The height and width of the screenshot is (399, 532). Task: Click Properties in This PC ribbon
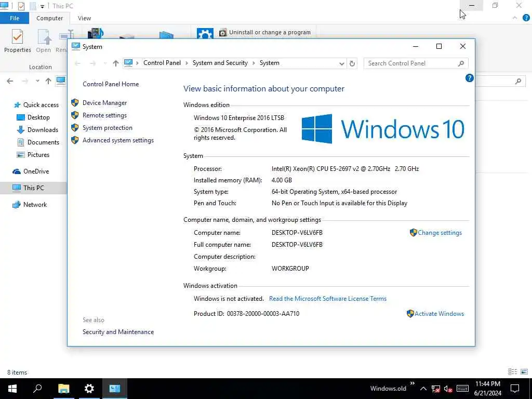click(x=17, y=41)
